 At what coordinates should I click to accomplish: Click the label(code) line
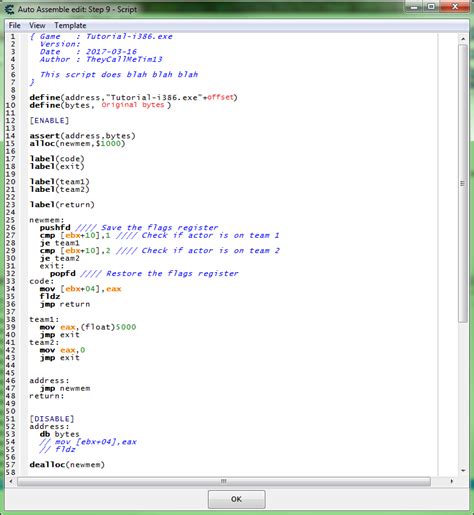tap(57, 159)
